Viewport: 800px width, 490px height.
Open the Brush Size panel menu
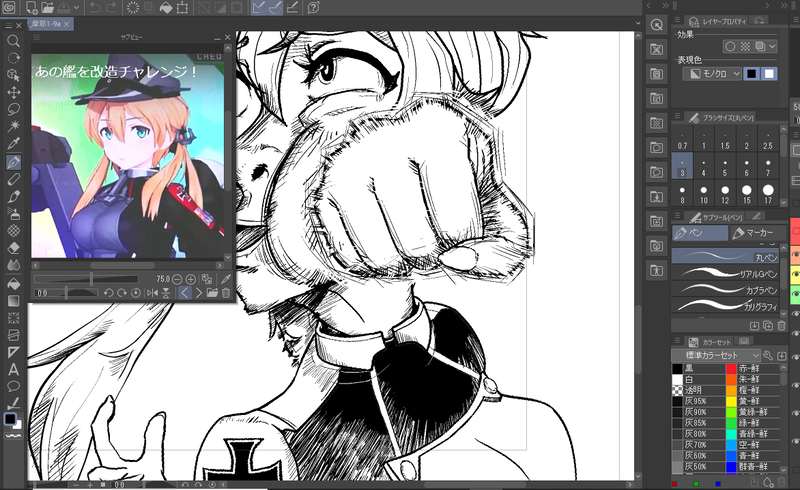pyautogui.click(x=678, y=117)
